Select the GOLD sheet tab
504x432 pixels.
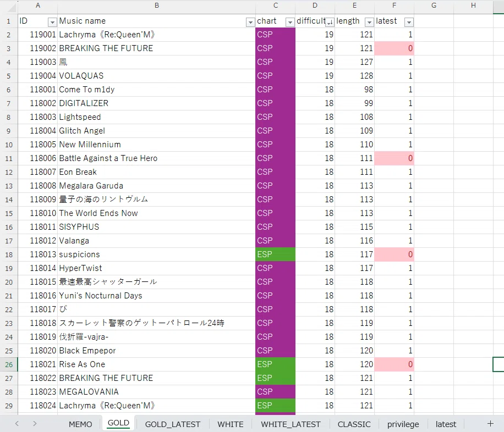[x=118, y=423]
